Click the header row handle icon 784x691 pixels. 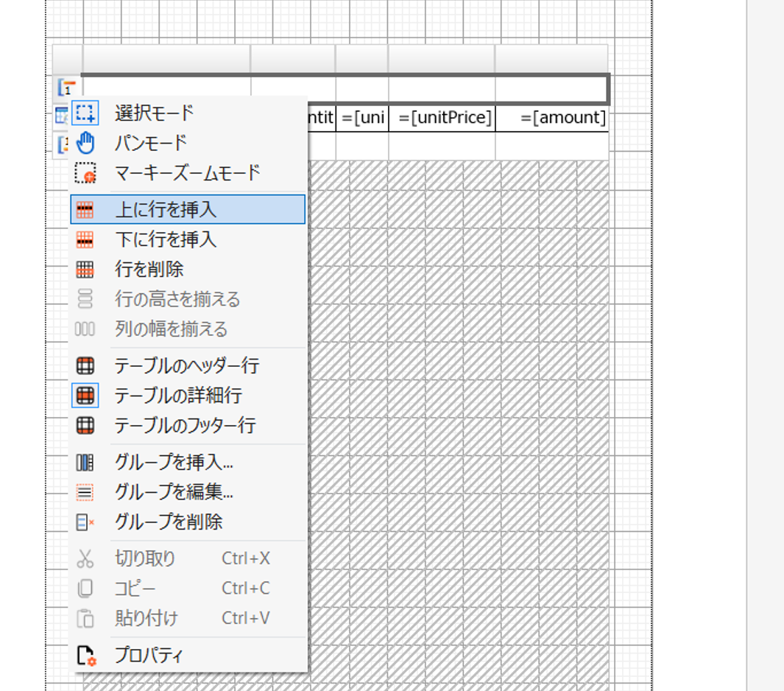66,88
